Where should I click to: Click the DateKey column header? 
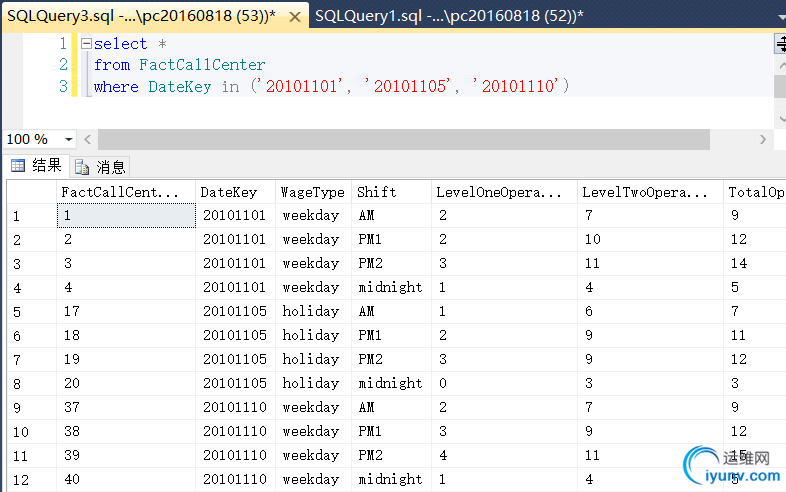coord(235,192)
